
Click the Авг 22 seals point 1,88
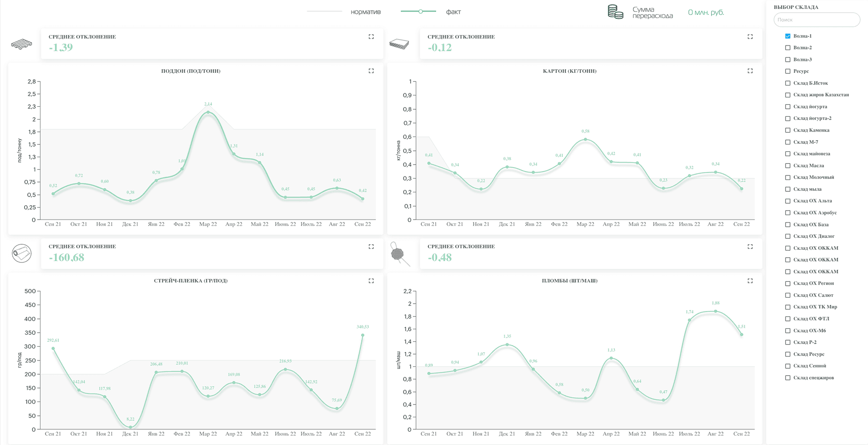coord(715,311)
